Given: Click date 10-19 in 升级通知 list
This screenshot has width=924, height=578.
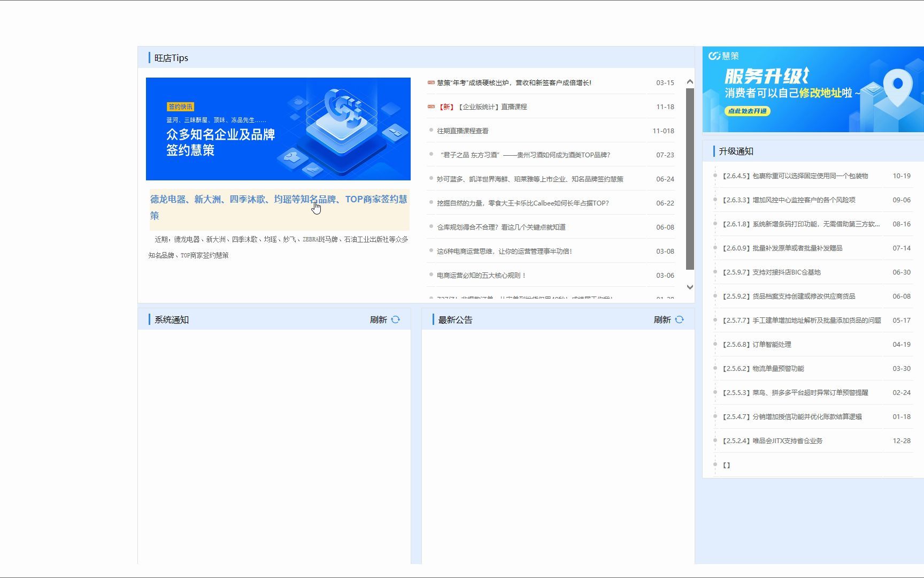Looking at the screenshot, I should 902,176.
